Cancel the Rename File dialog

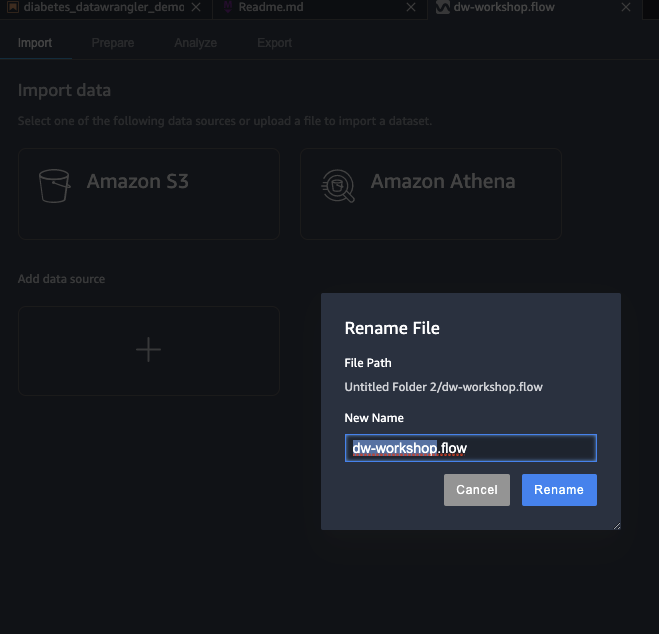[x=477, y=490]
